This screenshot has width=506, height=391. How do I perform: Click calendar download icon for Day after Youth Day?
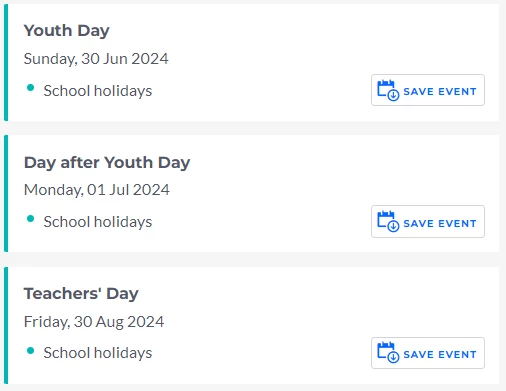coord(388,221)
